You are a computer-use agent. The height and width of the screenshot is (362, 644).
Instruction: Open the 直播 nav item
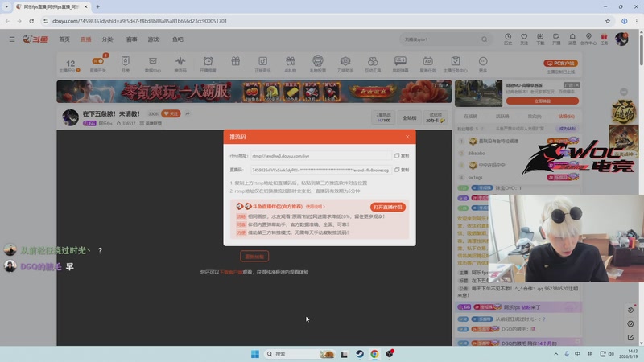coord(86,39)
